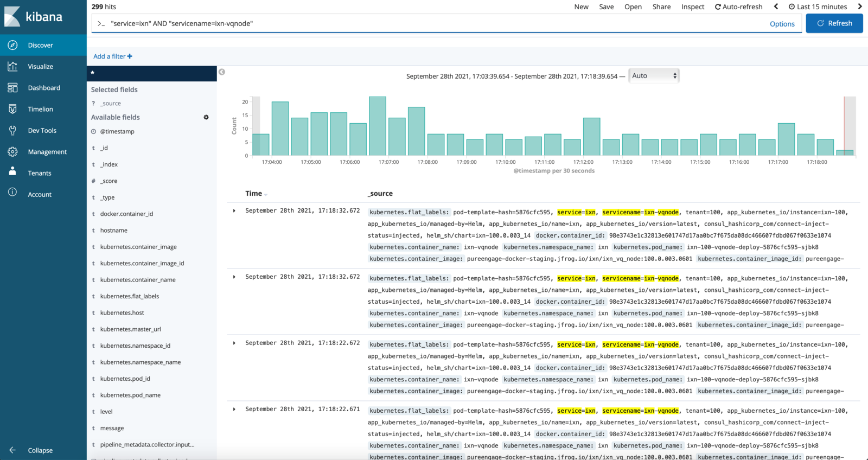Click the blue Refresh button
The height and width of the screenshot is (460, 868).
[834, 23]
